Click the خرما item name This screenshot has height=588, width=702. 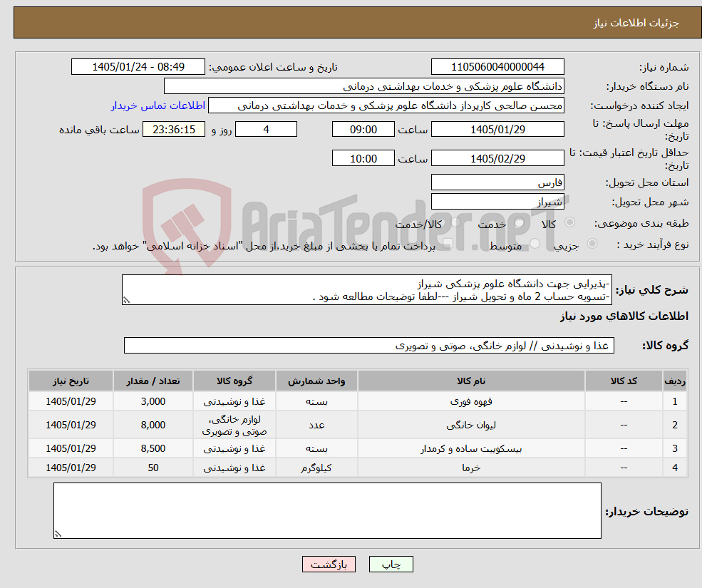click(471, 468)
